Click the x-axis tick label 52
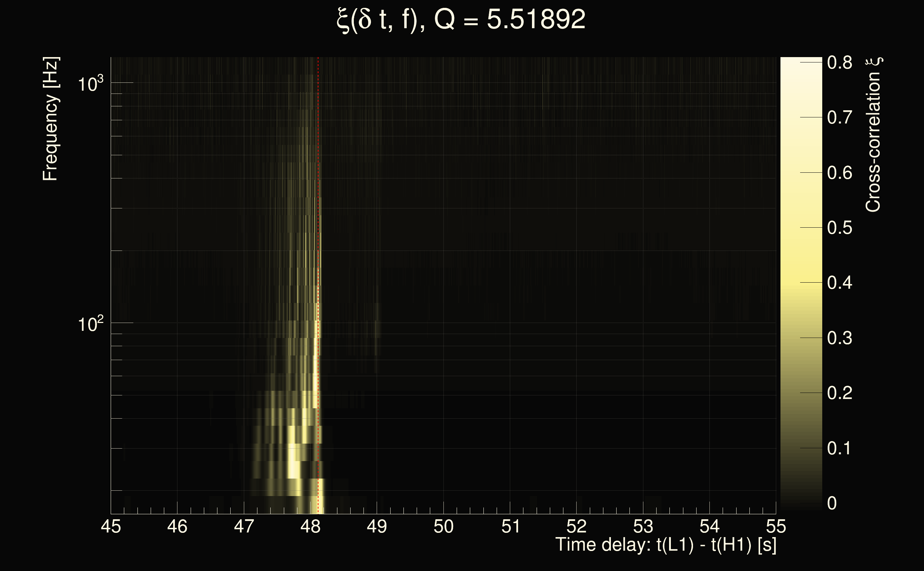The width and height of the screenshot is (924, 571). [x=576, y=526]
